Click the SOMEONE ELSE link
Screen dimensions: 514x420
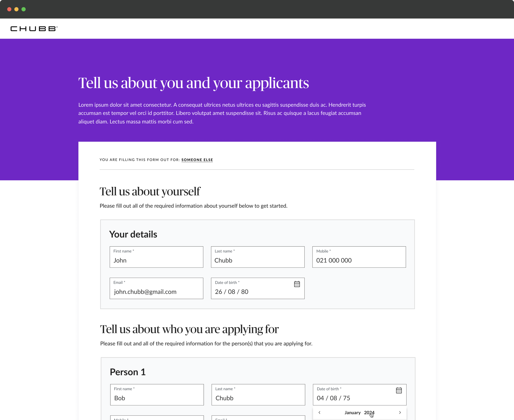197,160
